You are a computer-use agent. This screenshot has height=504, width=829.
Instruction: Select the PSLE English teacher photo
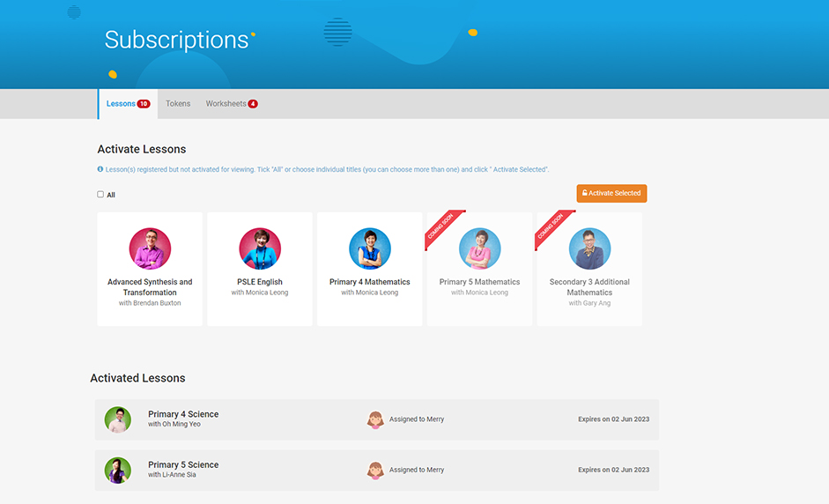[x=260, y=248]
